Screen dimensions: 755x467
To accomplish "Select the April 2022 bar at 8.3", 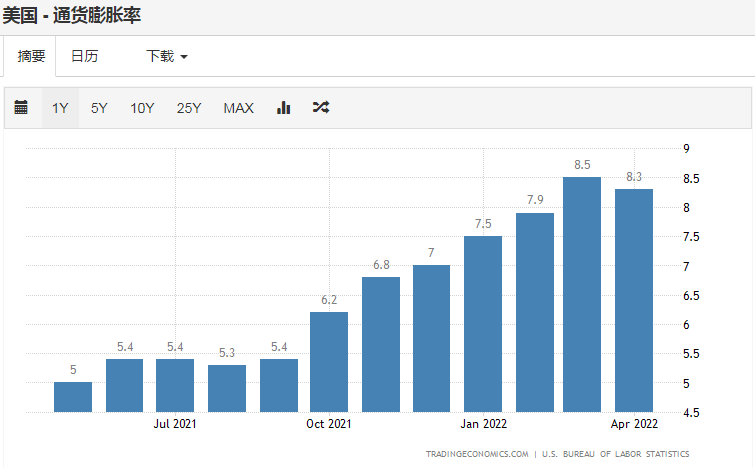I will pos(634,300).
